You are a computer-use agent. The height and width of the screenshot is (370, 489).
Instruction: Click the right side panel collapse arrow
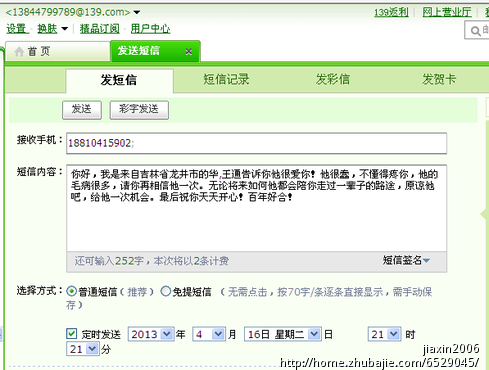click(x=484, y=214)
